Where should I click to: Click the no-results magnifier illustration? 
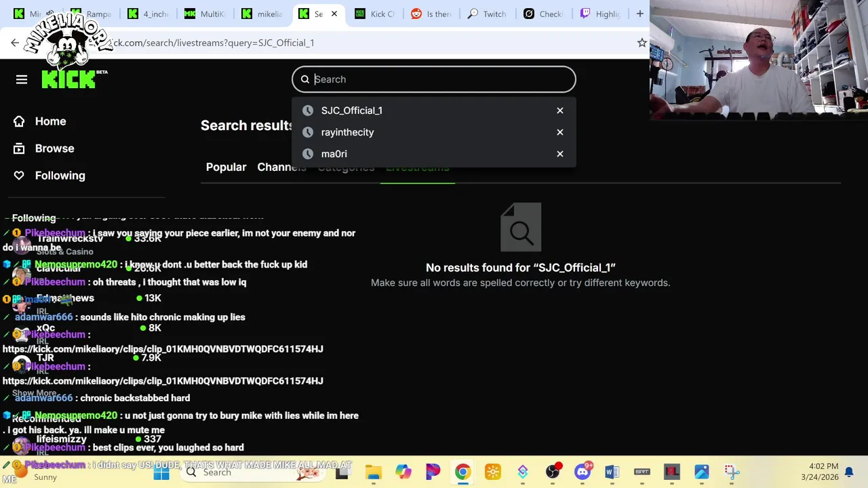(x=521, y=227)
